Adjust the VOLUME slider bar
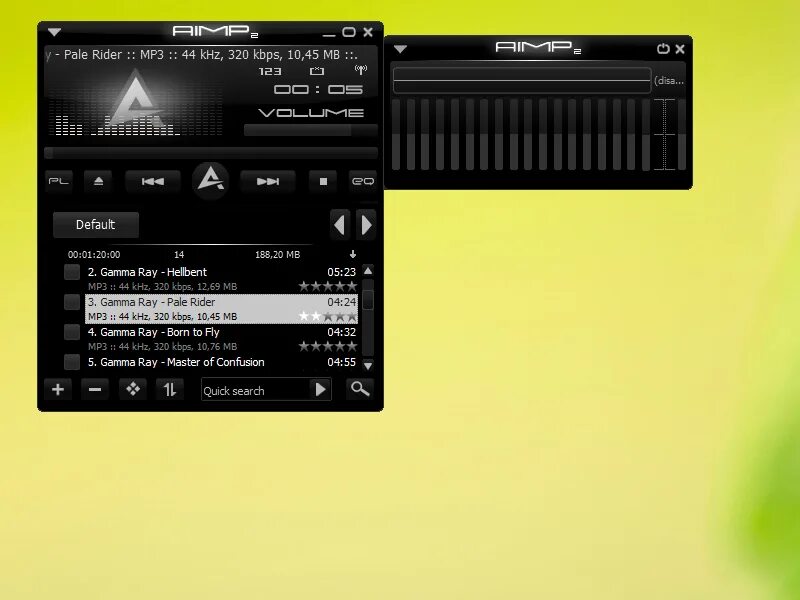The width and height of the screenshot is (800, 600). 311,130
